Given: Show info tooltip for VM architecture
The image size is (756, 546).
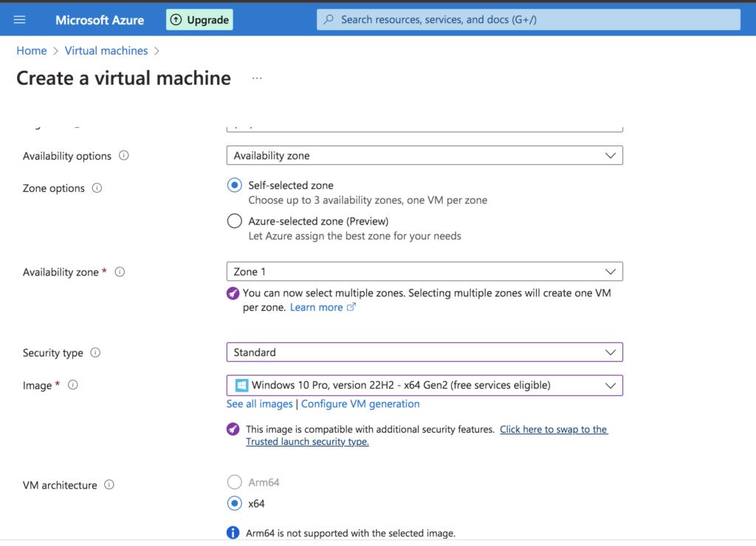Looking at the screenshot, I should point(109,485).
